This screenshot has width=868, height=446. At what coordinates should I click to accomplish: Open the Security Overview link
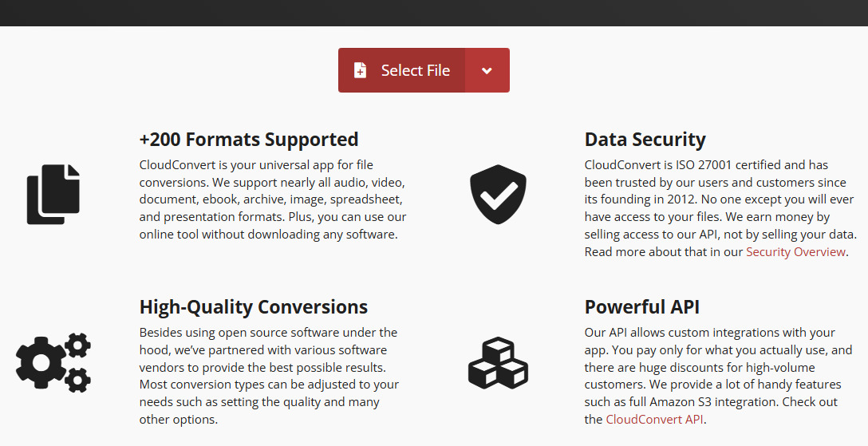coord(795,252)
